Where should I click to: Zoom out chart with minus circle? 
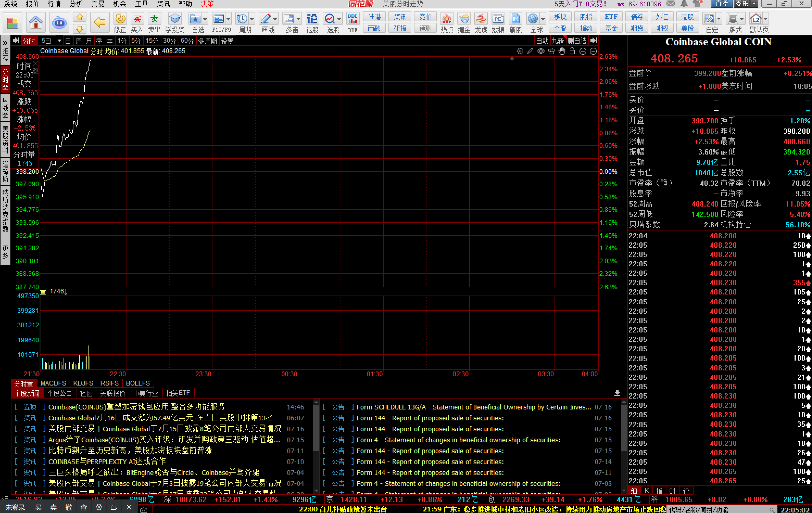coord(593,51)
